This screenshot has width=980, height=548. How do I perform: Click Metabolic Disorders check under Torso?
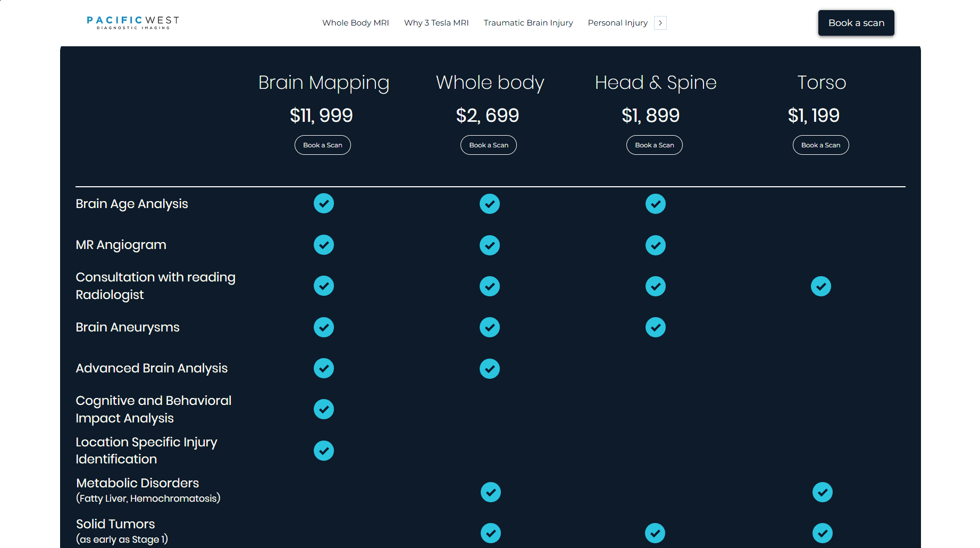pos(823,492)
